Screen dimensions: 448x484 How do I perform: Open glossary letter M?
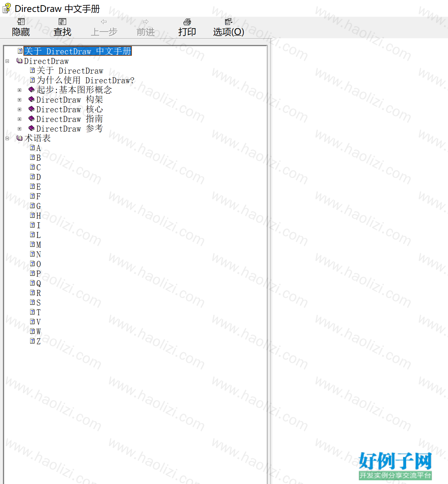(x=39, y=245)
